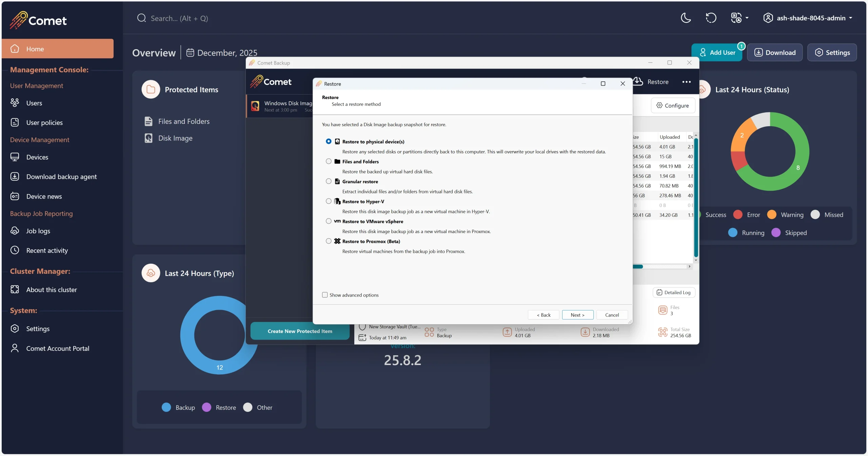
Task: Select Restore to physical device(s) radio button
Action: pos(329,141)
